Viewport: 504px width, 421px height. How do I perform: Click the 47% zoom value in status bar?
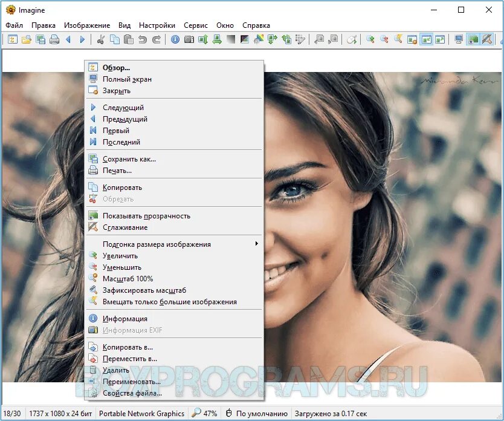210,414
